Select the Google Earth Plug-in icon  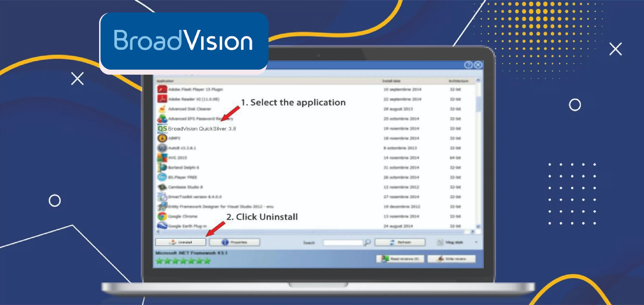[162, 226]
